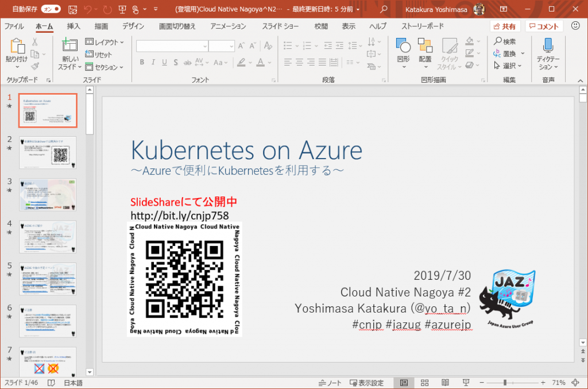The image size is (588, 389).
Task: Switch to the Insert (挿入) tab
Action: coord(73,26)
